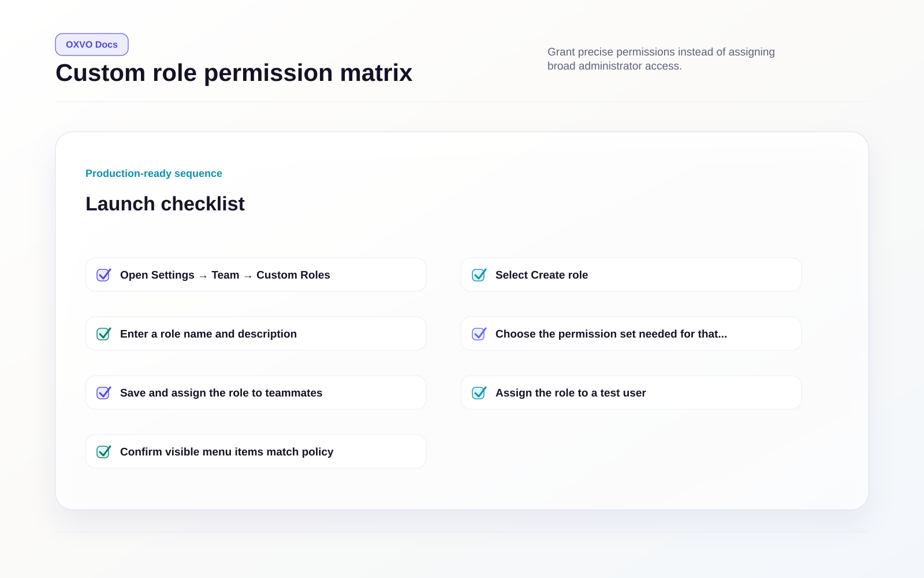Check off Enter a role name and description
This screenshot has width=924, height=578.
104,334
